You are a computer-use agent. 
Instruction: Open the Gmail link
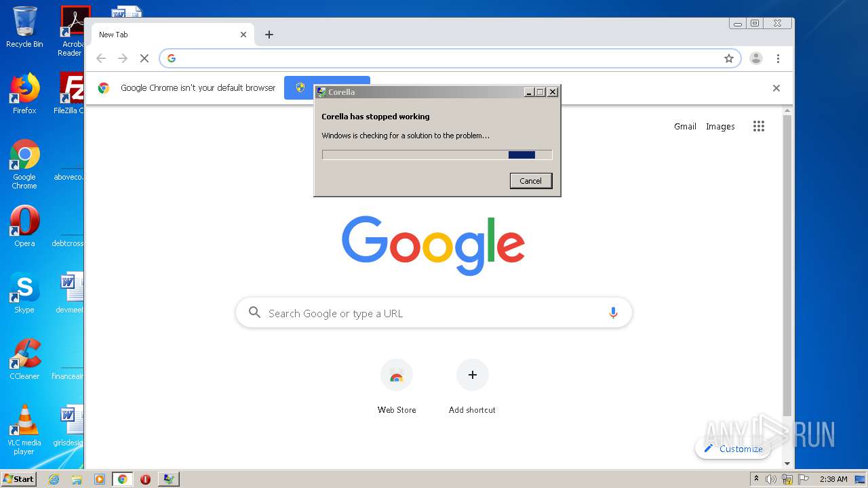tap(685, 126)
